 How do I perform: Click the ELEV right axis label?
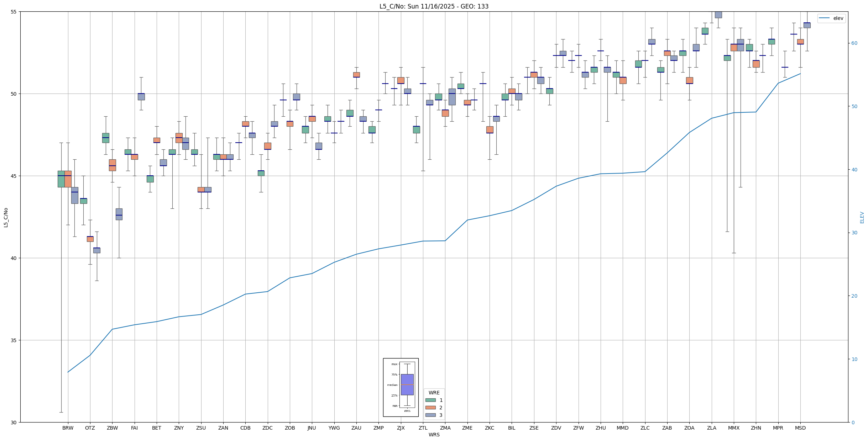click(x=862, y=217)
